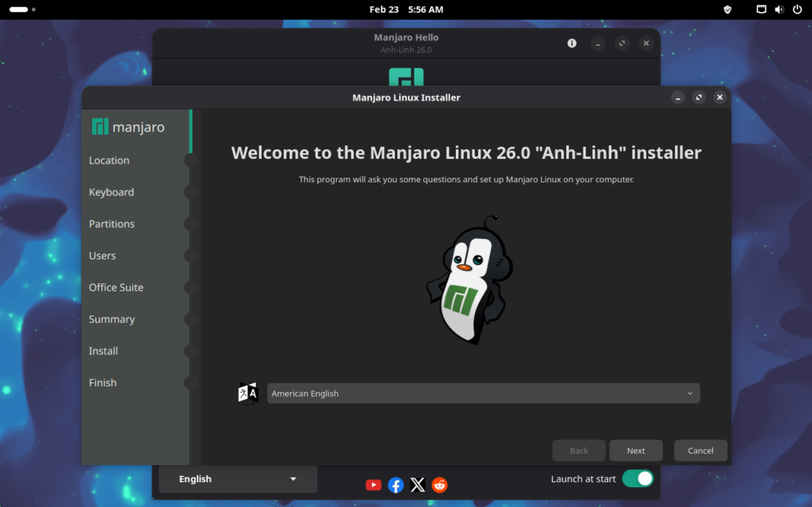This screenshot has width=812, height=507.
Task: Click the YouTube icon in Manjaro Hello
Action: [x=373, y=485]
